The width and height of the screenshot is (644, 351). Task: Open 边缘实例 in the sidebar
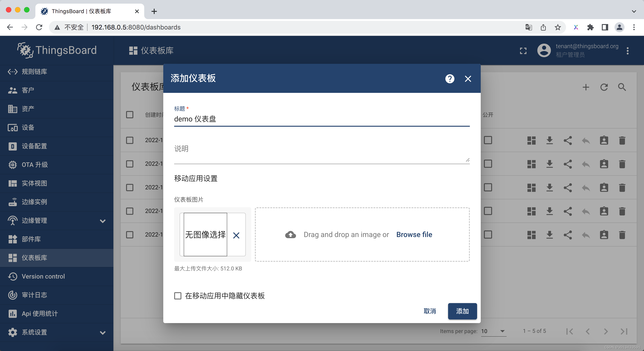[x=56, y=202]
